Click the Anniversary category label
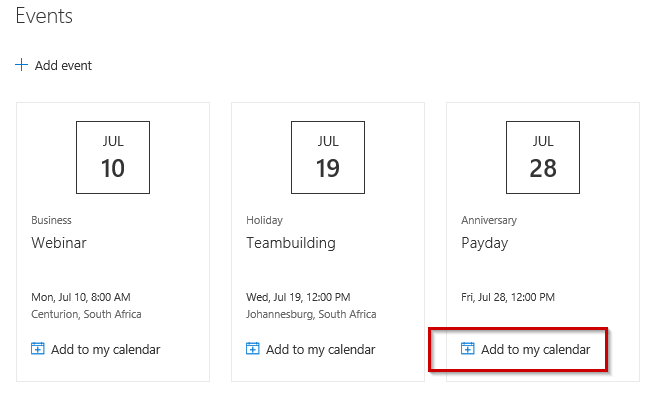Viewport: 672px width, 411px height. (x=488, y=220)
